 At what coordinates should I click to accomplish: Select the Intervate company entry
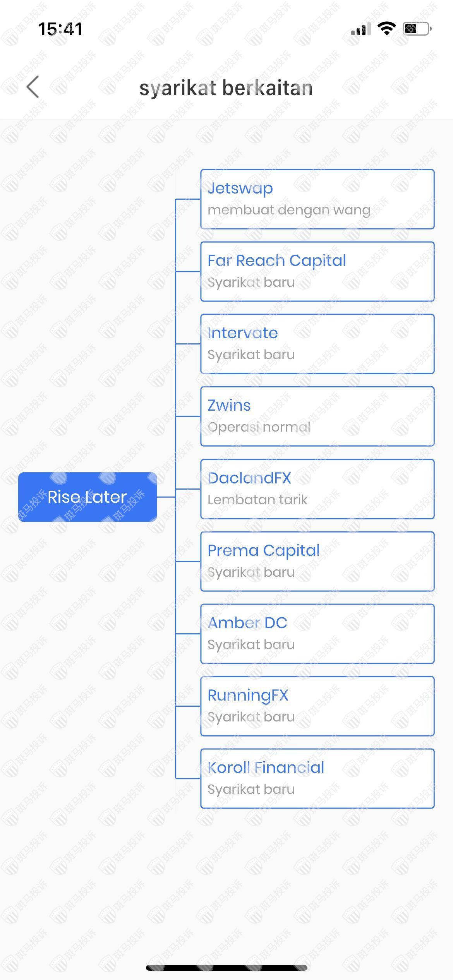pyautogui.click(x=317, y=344)
